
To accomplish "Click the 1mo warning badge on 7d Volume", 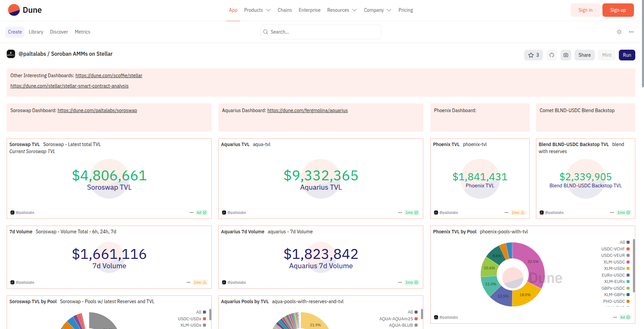I will [x=200, y=282].
